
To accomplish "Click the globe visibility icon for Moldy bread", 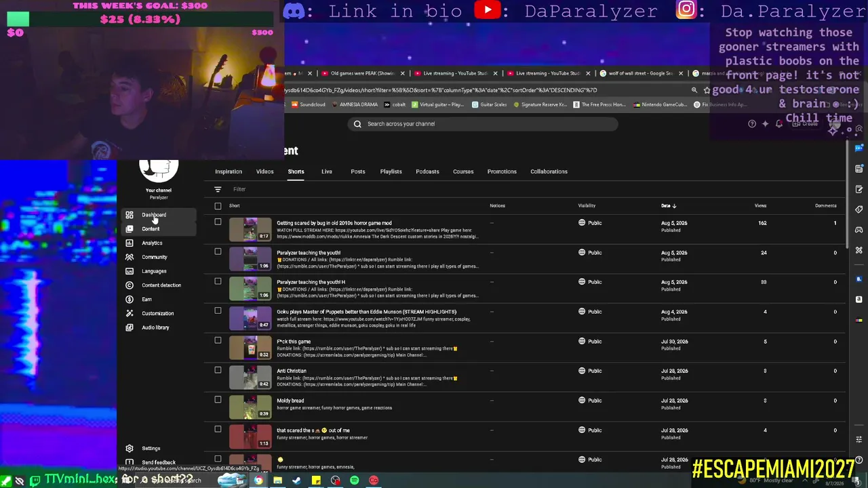I will 582,401.
